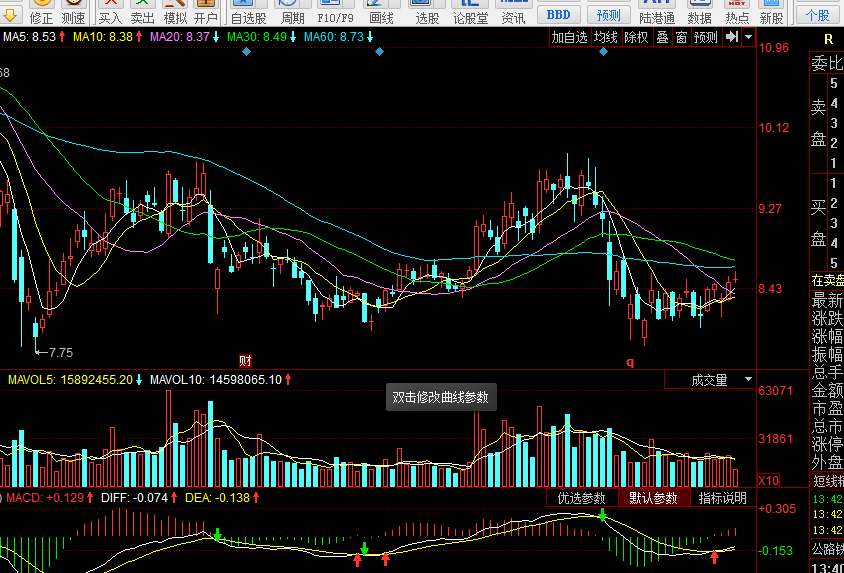Click the BBD toolbar button
This screenshot has height=573, width=844.
[558, 14]
